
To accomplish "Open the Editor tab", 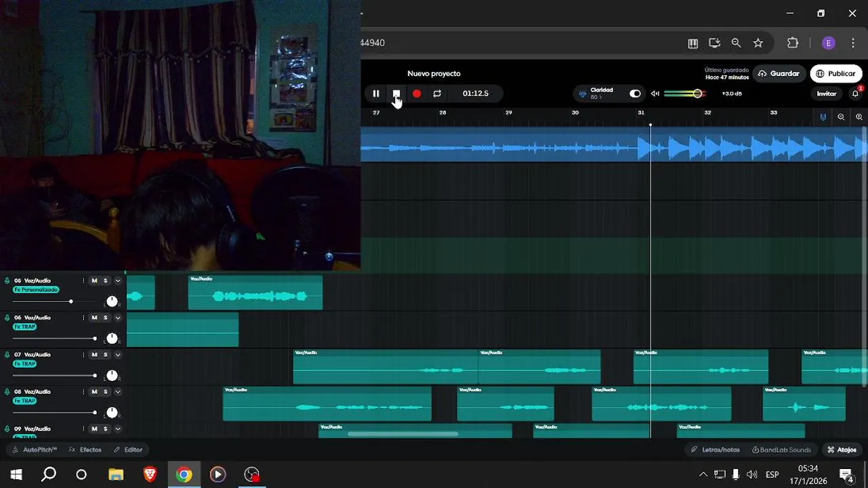I will point(128,449).
